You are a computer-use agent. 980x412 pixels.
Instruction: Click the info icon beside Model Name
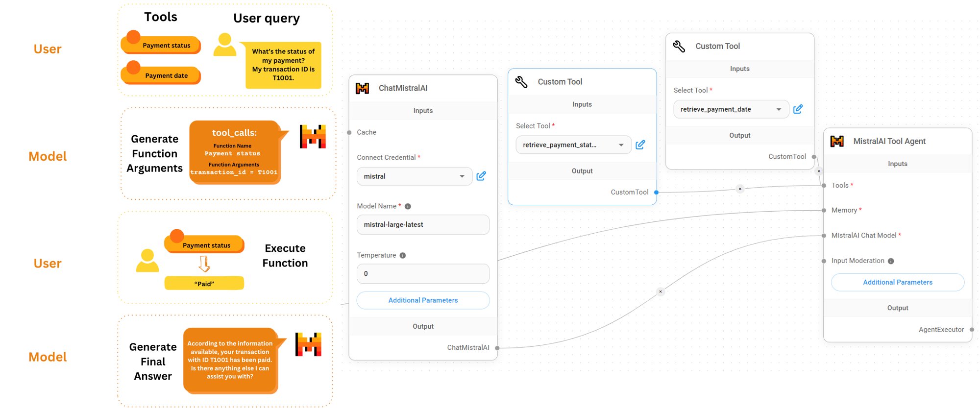408,206
